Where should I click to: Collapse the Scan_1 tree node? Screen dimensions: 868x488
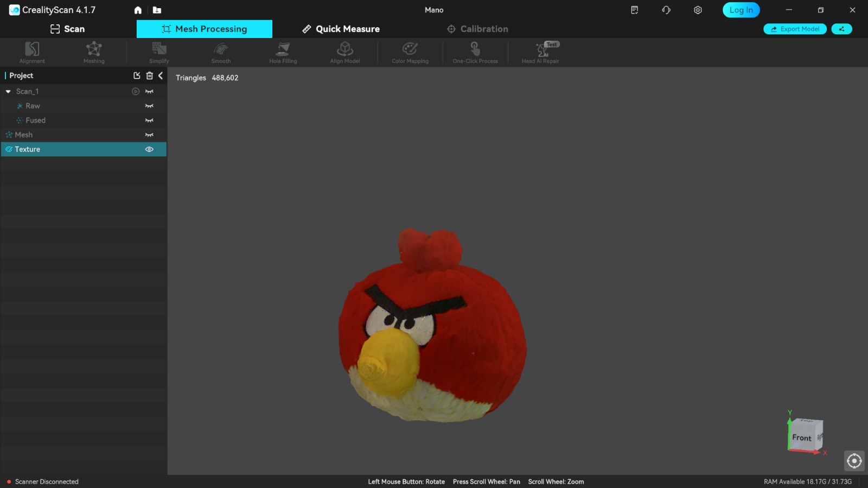[x=8, y=92]
